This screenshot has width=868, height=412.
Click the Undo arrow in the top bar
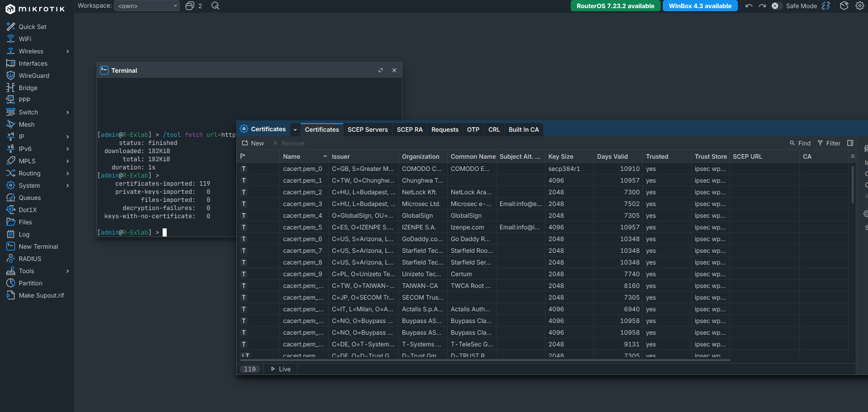click(x=749, y=6)
